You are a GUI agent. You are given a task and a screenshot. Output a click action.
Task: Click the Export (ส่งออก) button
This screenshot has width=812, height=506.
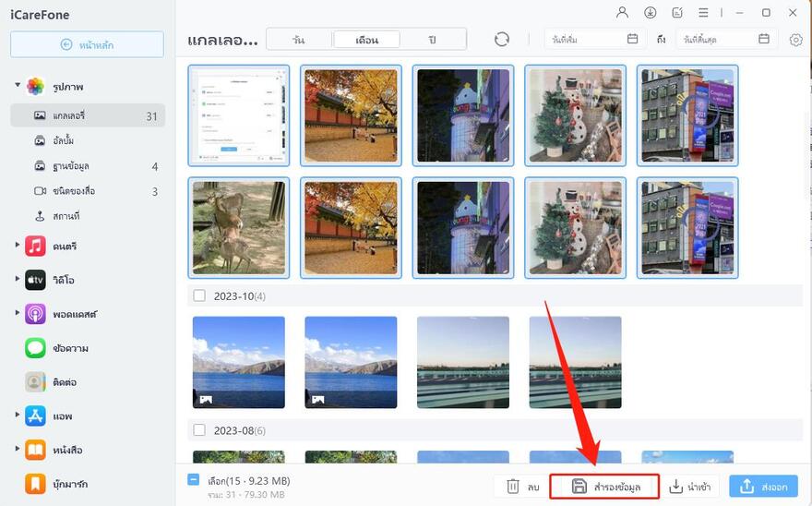[x=763, y=487]
